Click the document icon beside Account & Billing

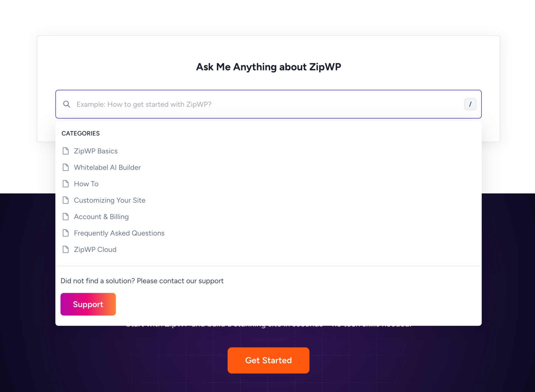(x=66, y=217)
